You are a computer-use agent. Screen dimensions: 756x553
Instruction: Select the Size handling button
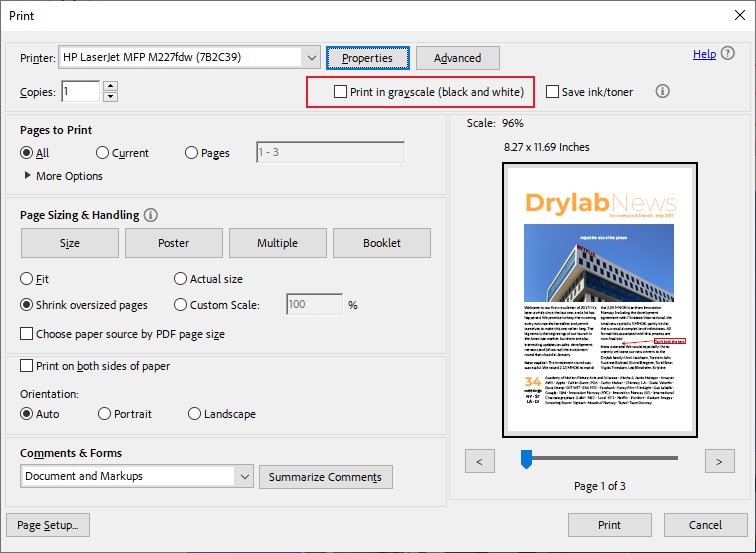click(70, 243)
